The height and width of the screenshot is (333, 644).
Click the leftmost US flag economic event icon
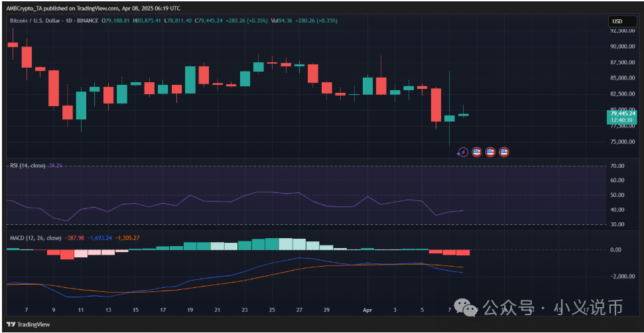click(476, 152)
